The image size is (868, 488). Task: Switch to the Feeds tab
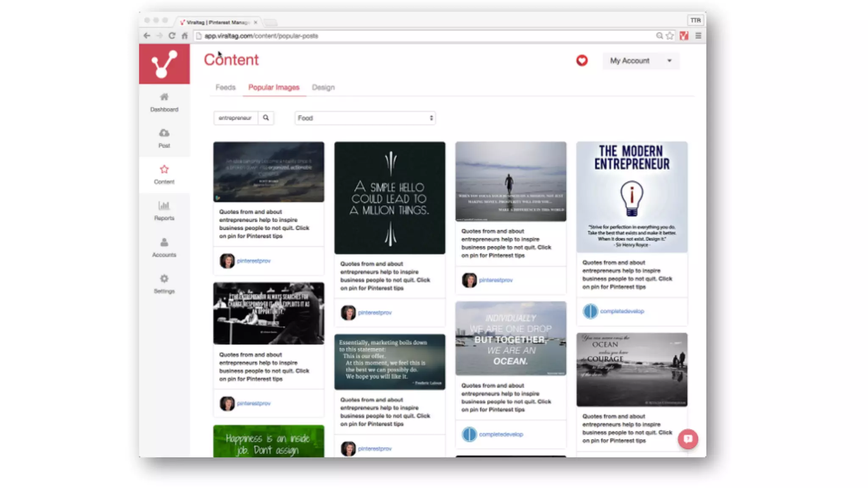pos(225,87)
